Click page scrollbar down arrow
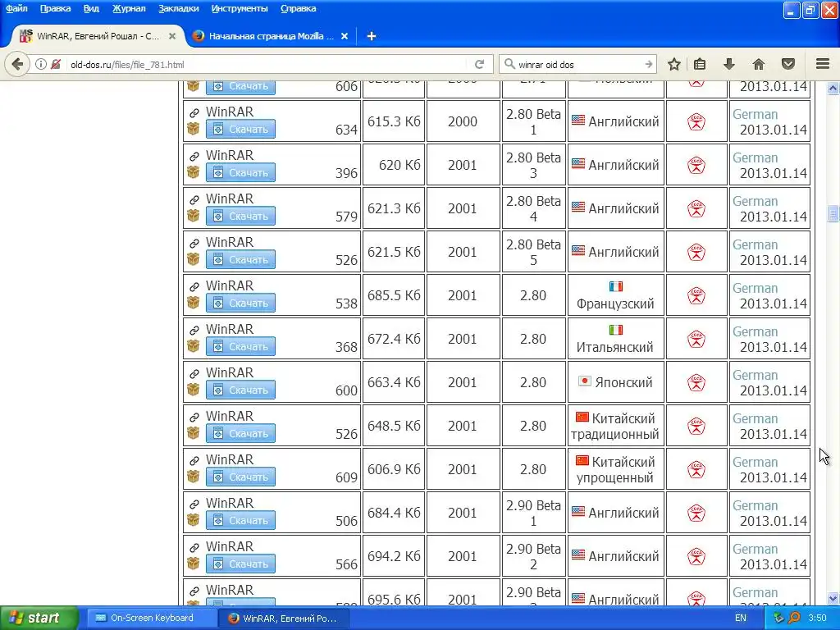Screen dimensions: 840x630 [x=833, y=598]
